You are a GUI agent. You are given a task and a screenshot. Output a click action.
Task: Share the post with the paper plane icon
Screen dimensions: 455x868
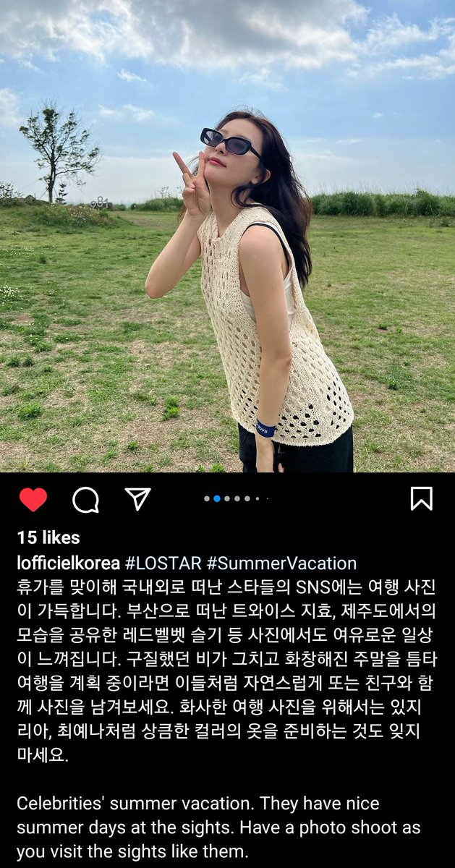click(137, 498)
